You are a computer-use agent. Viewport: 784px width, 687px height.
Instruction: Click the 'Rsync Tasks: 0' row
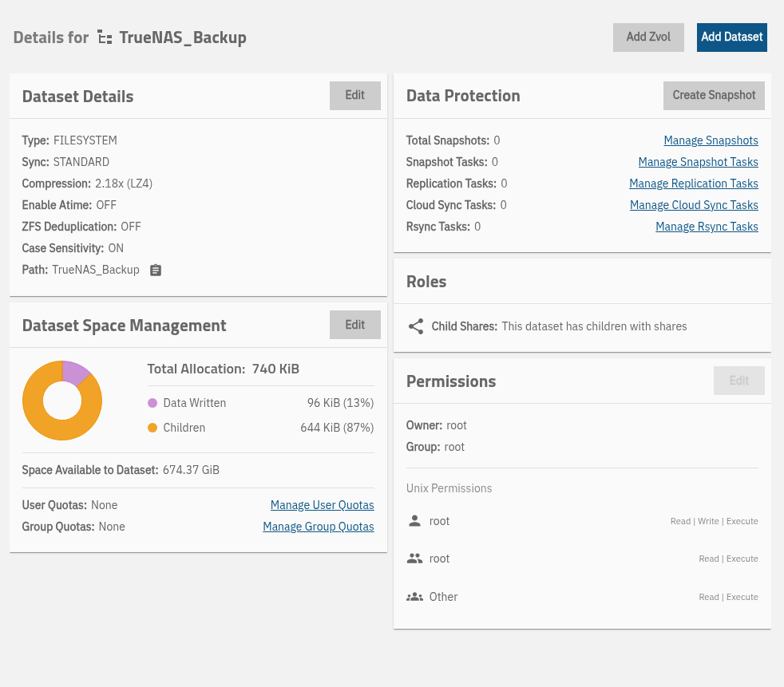point(444,227)
